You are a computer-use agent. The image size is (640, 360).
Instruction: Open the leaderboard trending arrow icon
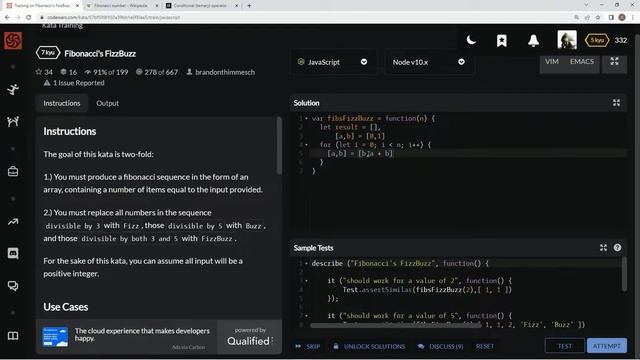click(13, 222)
